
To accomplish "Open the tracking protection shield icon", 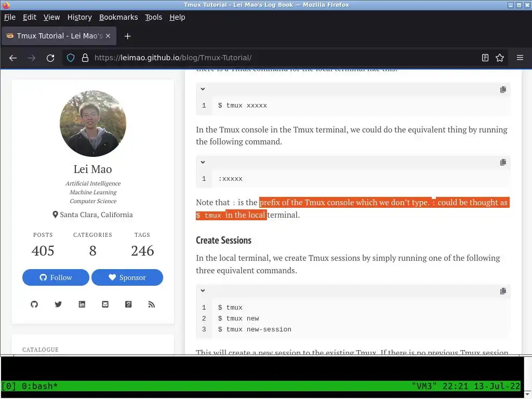I will (71, 58).
